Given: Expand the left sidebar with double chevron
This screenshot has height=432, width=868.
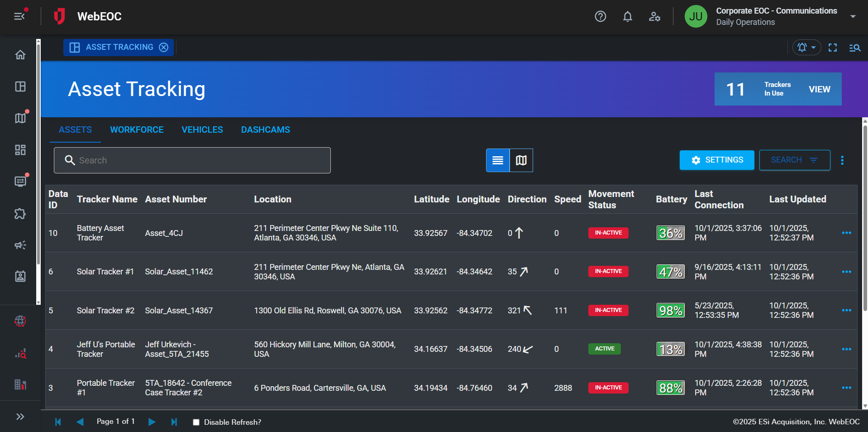Looking at the screenshot, I should click(20, 417).
